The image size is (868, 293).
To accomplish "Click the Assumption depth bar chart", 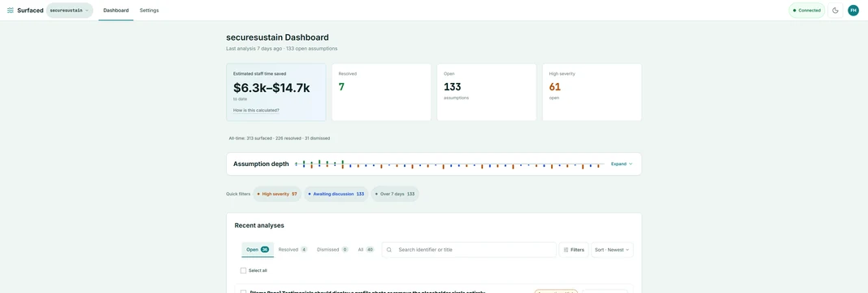I will coord(449,164).
